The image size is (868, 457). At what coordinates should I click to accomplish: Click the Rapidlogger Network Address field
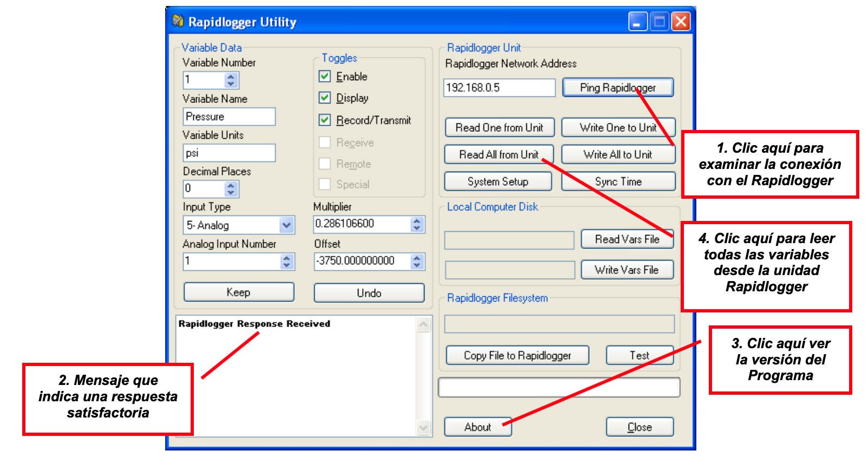coord(500,87)
